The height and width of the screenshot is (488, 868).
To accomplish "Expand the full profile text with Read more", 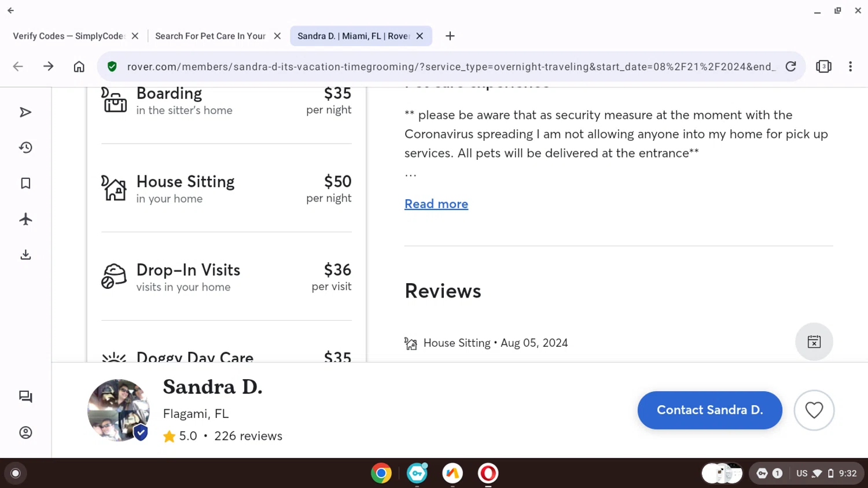I will pyautogui.click(x=436, y=204).
